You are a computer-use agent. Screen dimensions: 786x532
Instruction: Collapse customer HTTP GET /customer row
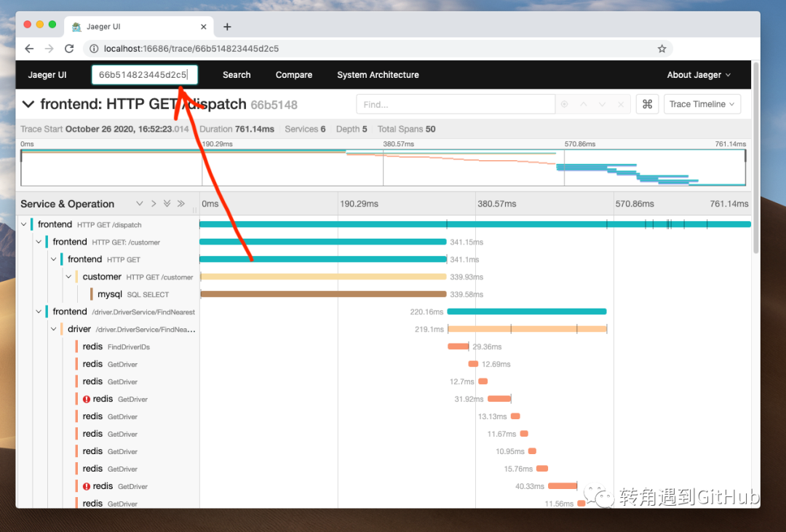pos(68,277)
